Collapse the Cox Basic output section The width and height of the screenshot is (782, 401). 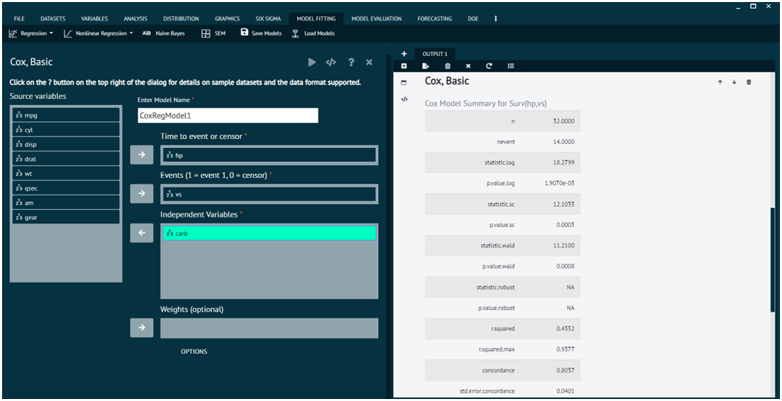pyautogui.click(x=404, y=82)
